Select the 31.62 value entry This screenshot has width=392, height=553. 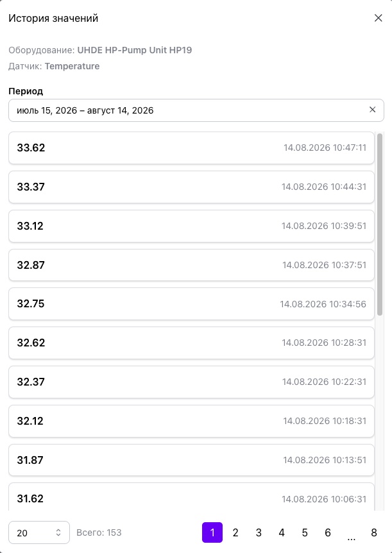point(191,497)
